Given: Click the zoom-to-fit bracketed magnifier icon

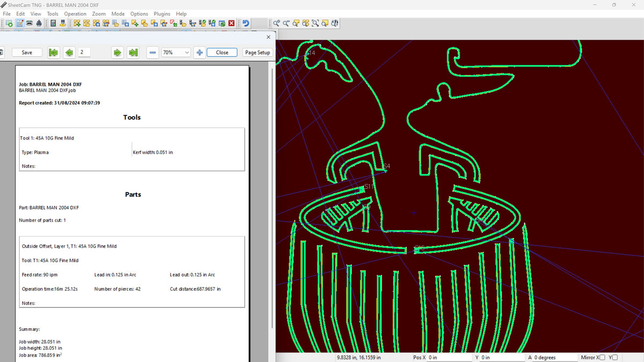Looking at the screenshot, I should [x=316, y=24].
